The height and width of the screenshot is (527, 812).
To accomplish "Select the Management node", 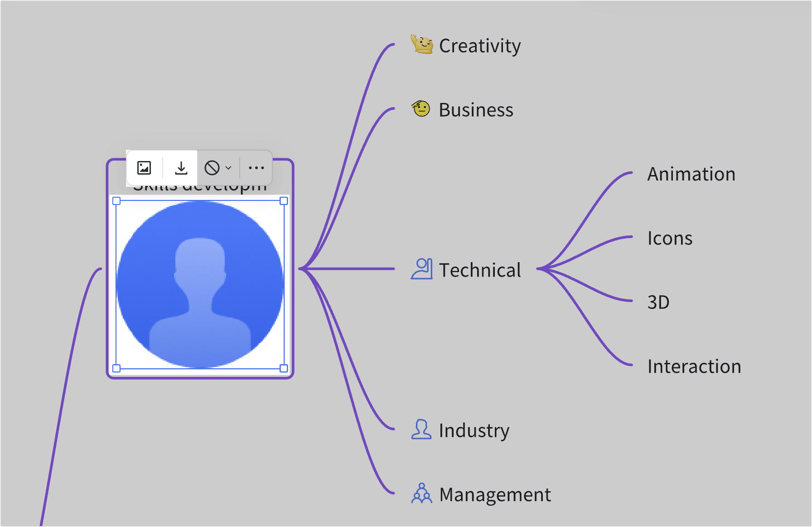I will click(x=495, y=495).
